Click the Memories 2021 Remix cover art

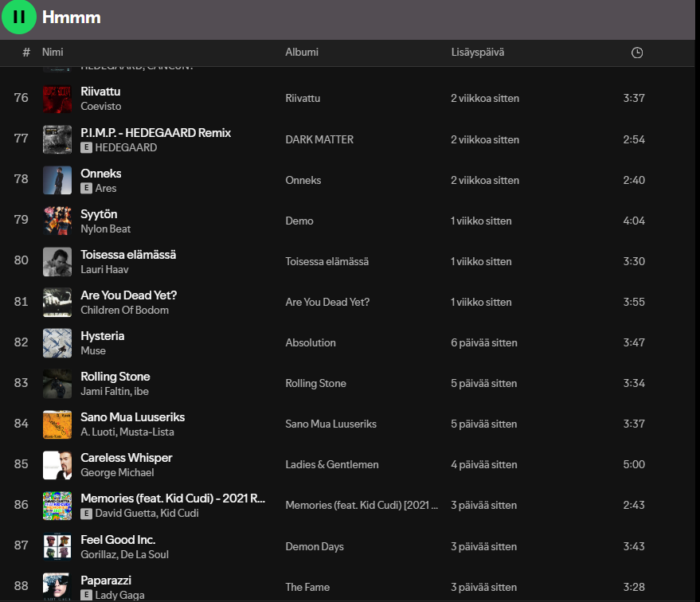(x=57, y=506)
